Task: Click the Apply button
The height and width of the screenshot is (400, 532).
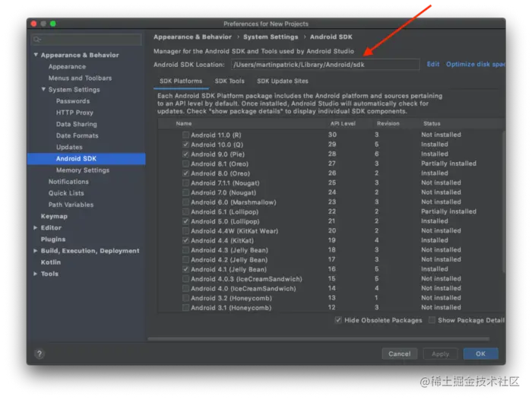Action: pos(440,354)
